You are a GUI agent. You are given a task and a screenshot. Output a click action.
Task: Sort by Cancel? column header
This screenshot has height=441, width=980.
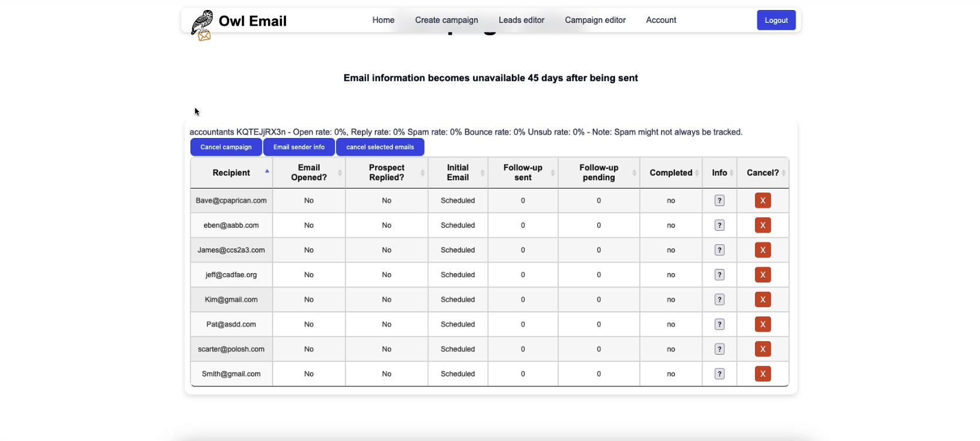coord(763,173)
